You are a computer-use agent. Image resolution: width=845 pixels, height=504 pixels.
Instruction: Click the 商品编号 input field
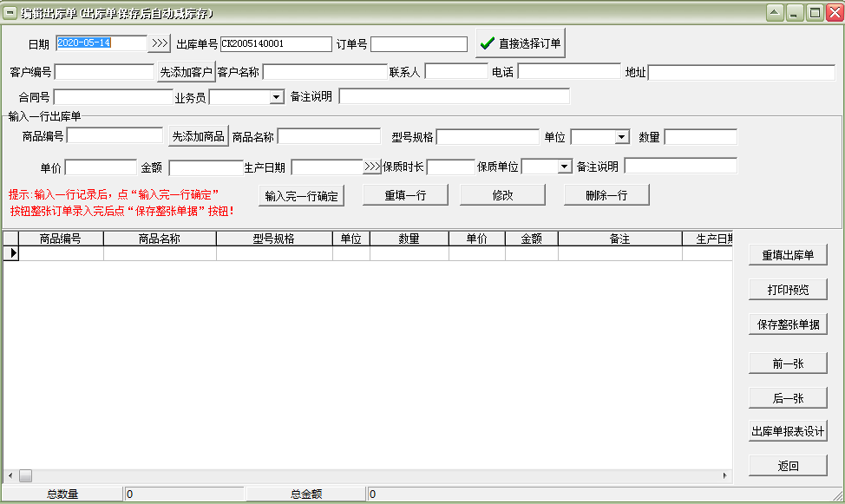[x=115, y=135]
